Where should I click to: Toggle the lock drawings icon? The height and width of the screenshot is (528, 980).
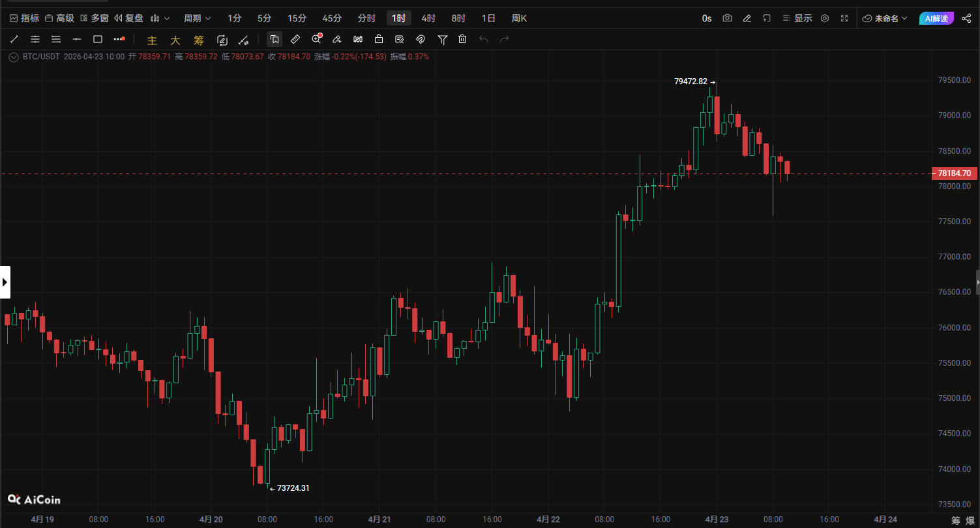click(x=379, y=39)
